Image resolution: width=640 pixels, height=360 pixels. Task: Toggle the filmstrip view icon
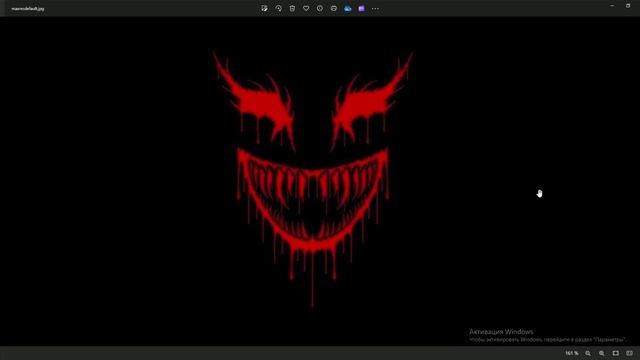click(629, 353)
